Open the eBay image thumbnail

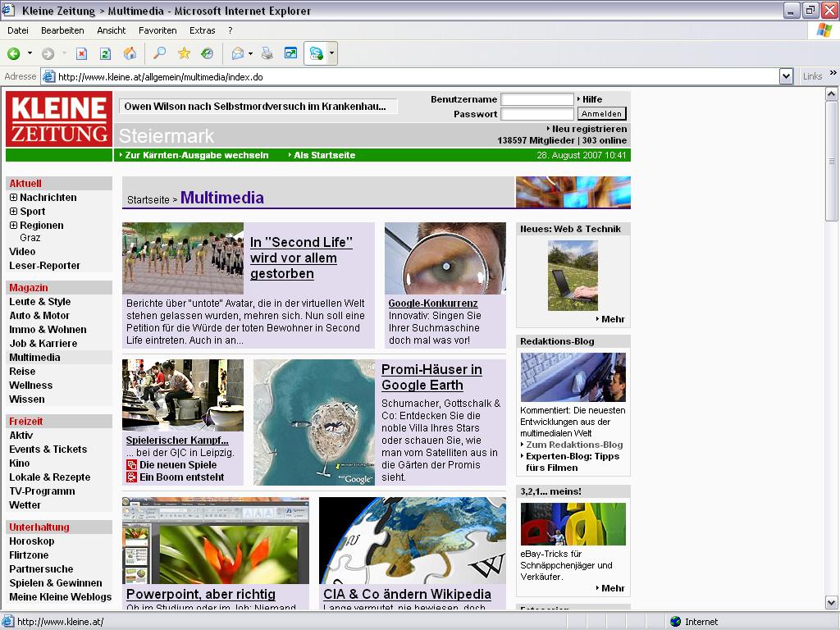pos(573,524)
